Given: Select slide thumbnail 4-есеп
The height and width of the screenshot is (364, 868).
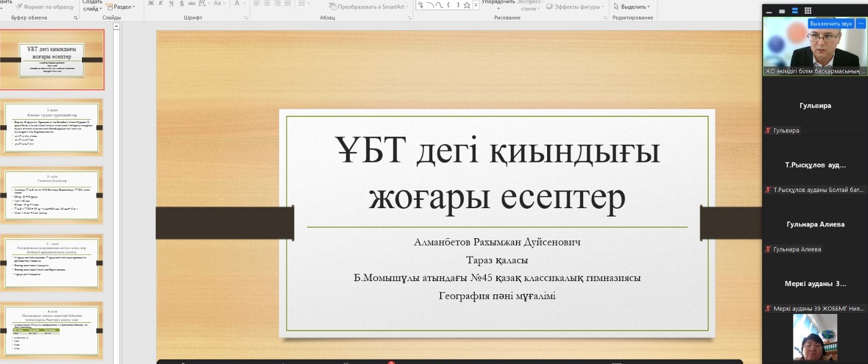Looking at the screenshot, I should [52, 331].
